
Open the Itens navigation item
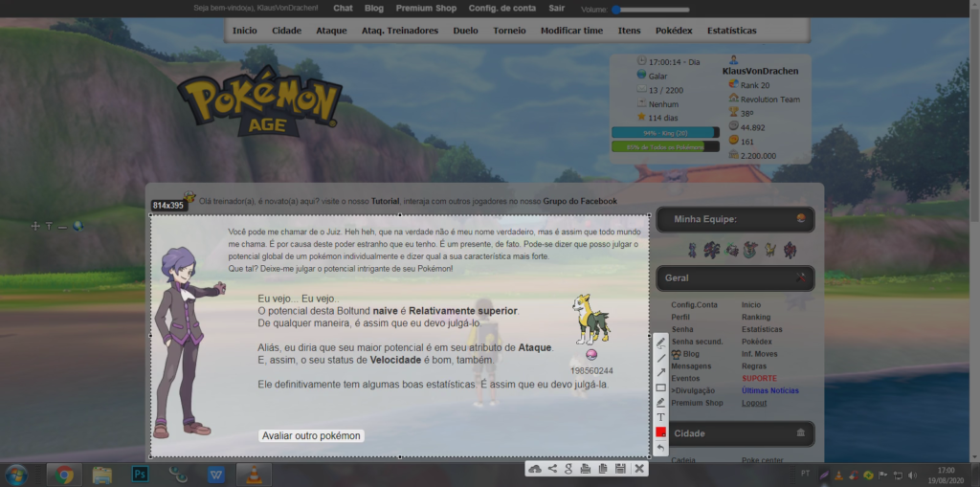[630, 31]
